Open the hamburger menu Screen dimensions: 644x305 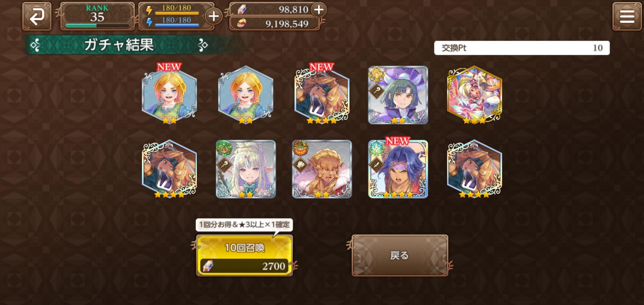(627, 16)
